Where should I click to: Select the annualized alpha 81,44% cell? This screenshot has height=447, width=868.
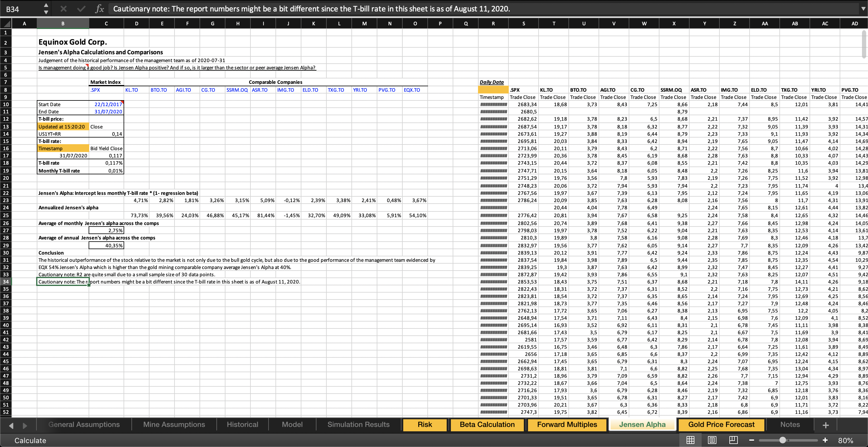tap(263, 215)
